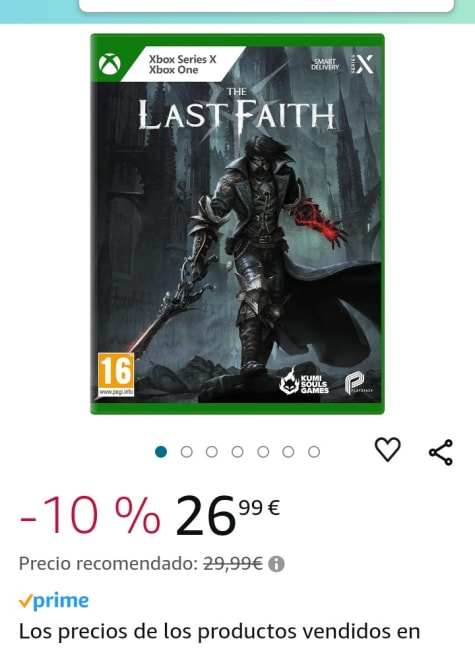Tap the struck-through 29,99€ price
Screen dimensions: 475x649
(x=233, y=563)
